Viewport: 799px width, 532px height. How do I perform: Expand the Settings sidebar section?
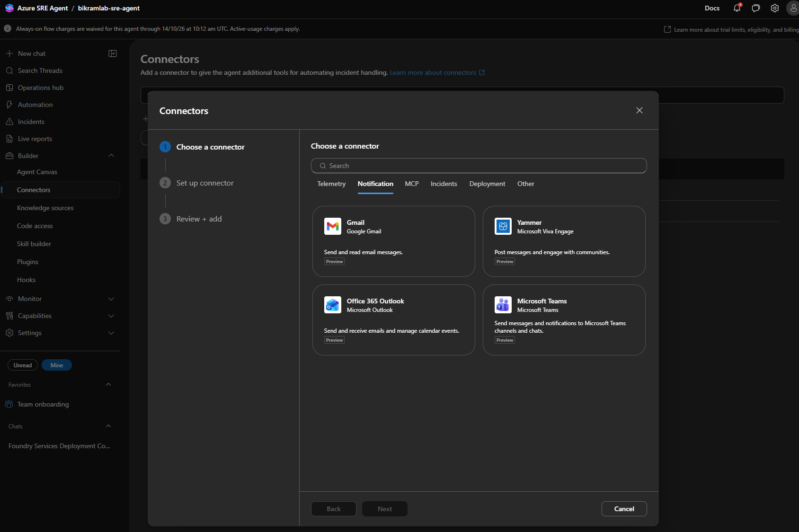(x=111, y=333)
